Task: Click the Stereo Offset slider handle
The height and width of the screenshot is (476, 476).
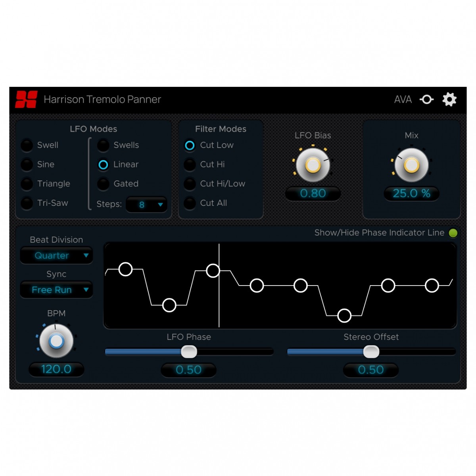Action: [x=371, y=351]
